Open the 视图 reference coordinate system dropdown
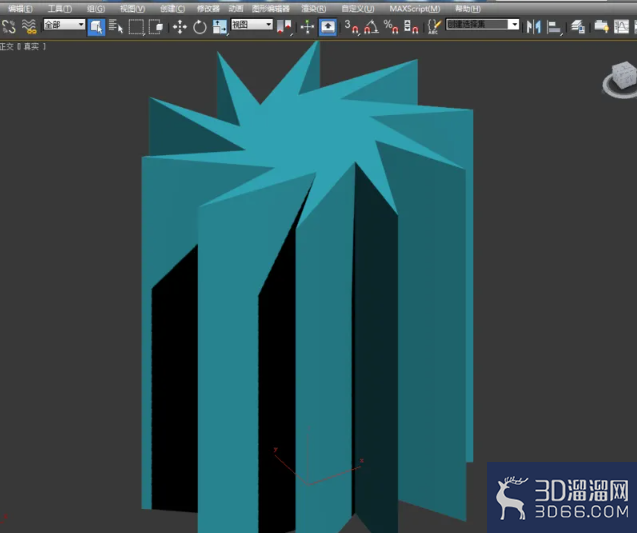The height and width of the screenshot is (533, 637). tap(251, 25)
